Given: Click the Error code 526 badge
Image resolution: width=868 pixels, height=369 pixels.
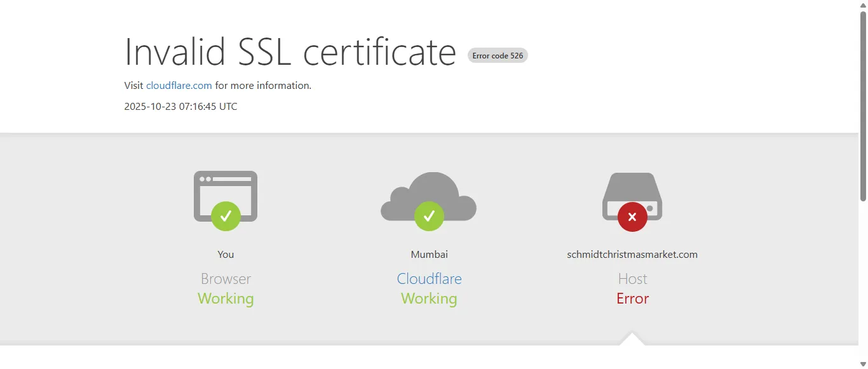Looking at the screenshot, I should (x=498, y=56).
